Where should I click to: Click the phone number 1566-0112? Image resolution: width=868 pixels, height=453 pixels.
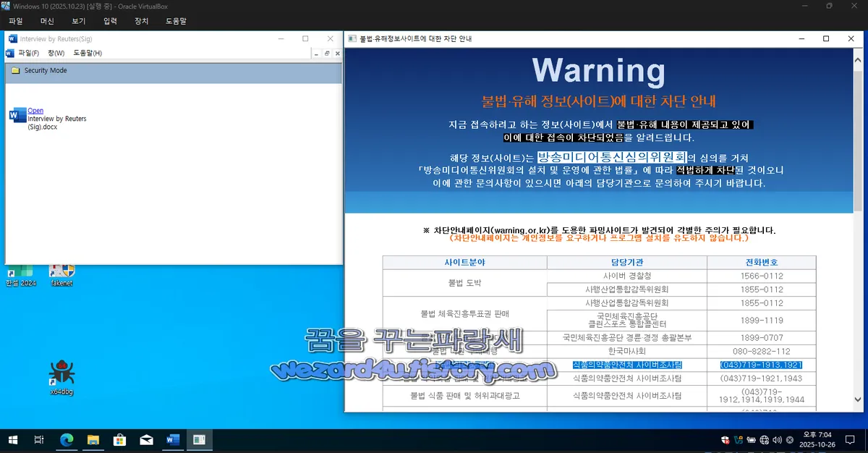pyautogui.click(x=762, y=276)
